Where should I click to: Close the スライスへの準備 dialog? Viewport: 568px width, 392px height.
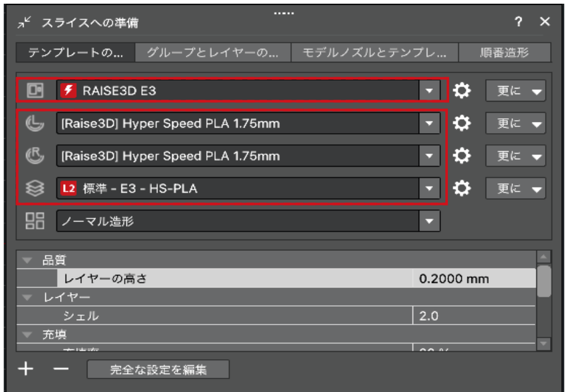tap(545, 22)
